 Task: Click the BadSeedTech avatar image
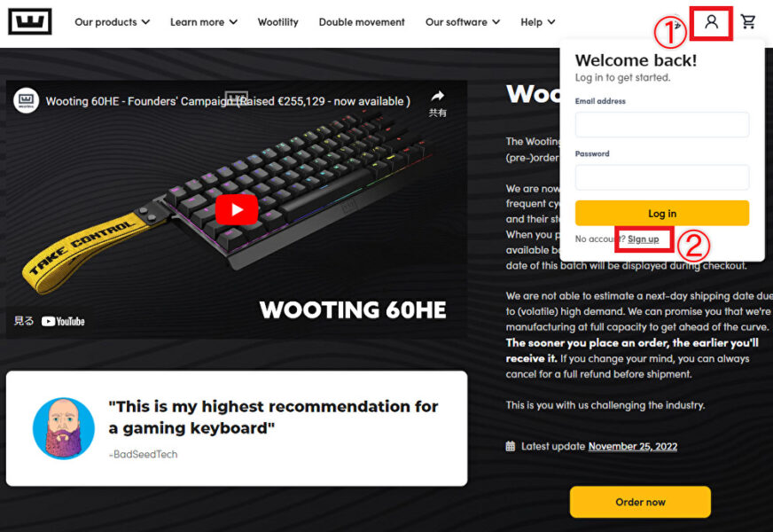pyautogui.click(x=64, y=428)
